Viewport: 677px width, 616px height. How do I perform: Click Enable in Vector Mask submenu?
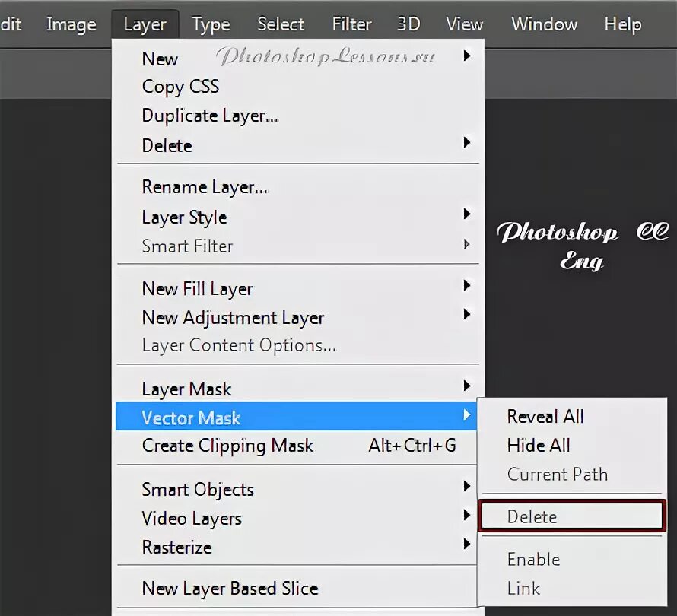572,559
